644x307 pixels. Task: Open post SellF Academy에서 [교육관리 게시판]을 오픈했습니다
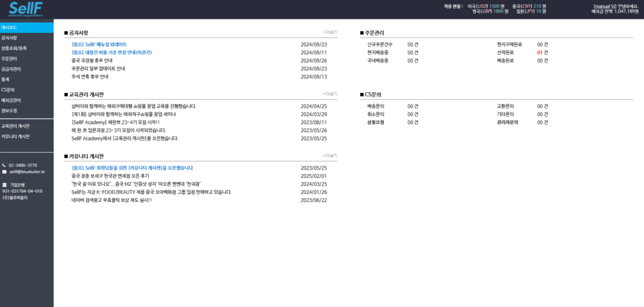coord(125,138)
